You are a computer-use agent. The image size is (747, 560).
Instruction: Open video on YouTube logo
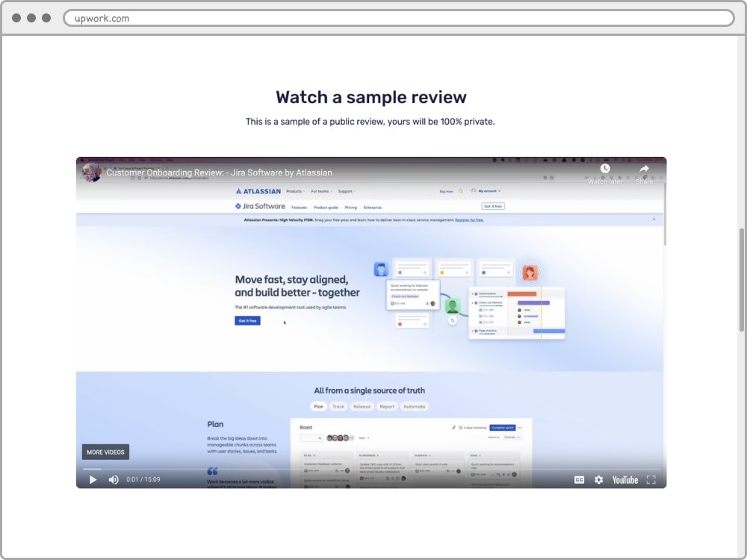[624, 480]
